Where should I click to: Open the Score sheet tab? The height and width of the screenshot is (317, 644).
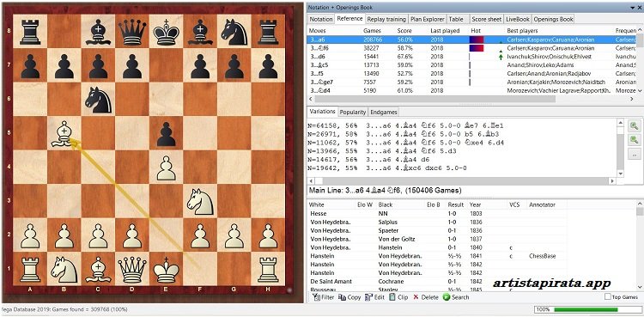point(487,19)
